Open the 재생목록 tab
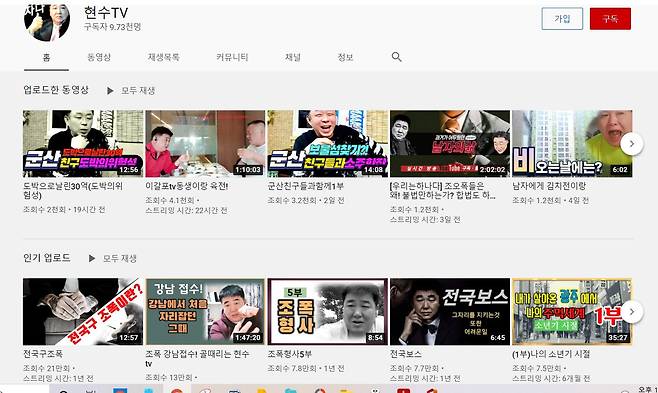 point(164,57)
